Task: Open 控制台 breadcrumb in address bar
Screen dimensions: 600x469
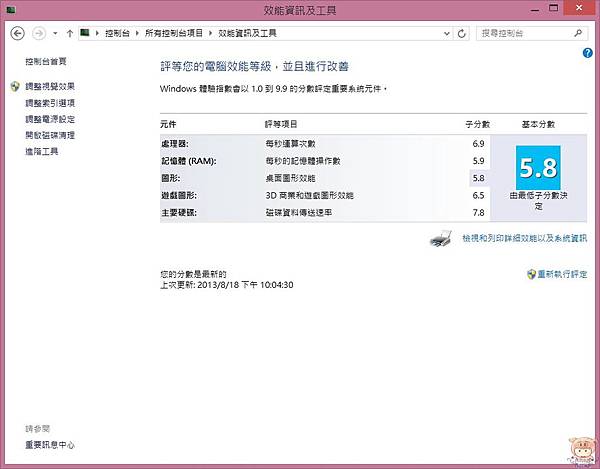Action: pos(117,33)
